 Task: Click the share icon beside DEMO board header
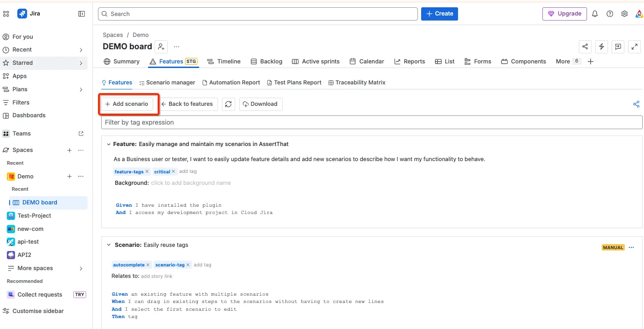pyautogui.click(x=585, y=47)
